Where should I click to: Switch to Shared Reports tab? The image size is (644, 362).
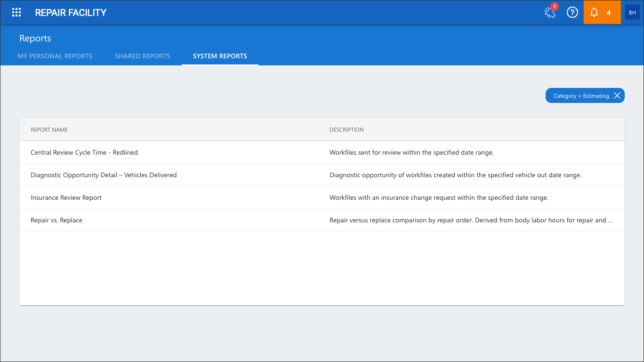pos(143,56)
